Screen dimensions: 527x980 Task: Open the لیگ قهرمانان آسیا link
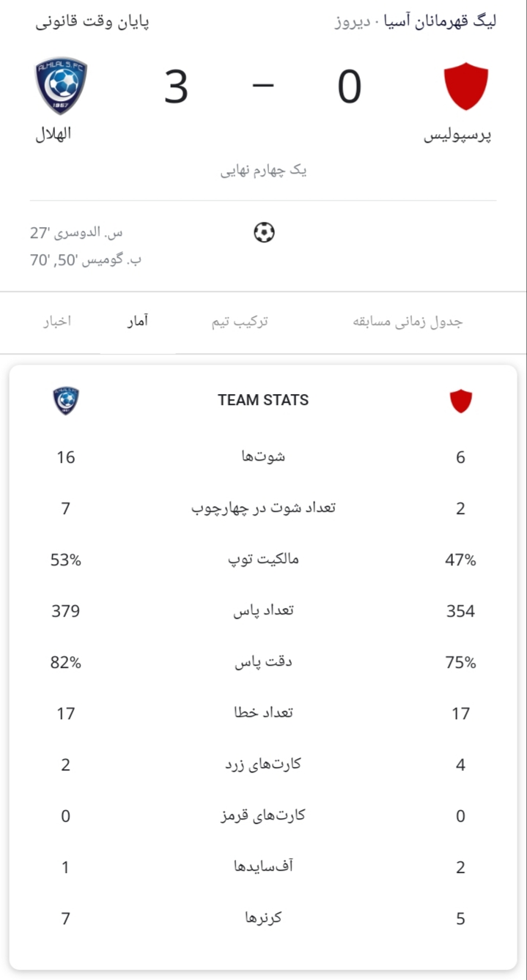[442, 21]
